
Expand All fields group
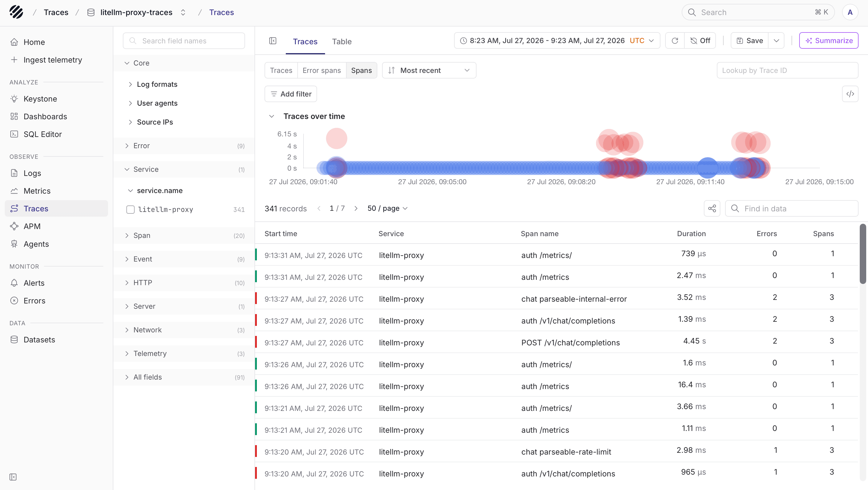184,377
